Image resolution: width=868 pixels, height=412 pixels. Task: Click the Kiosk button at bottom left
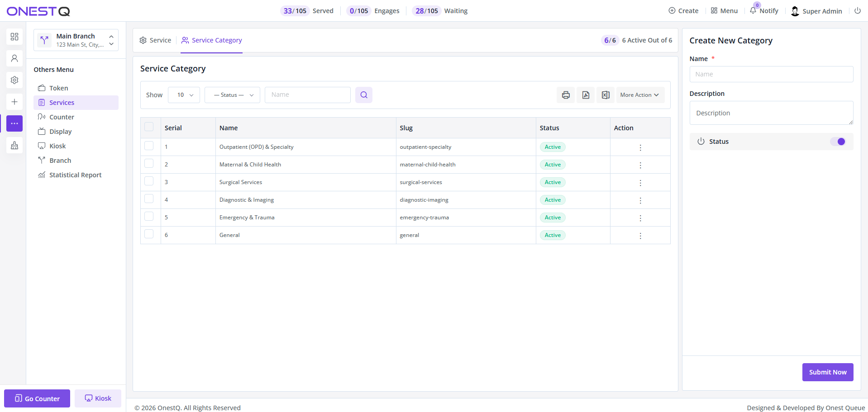click(98, 398)
